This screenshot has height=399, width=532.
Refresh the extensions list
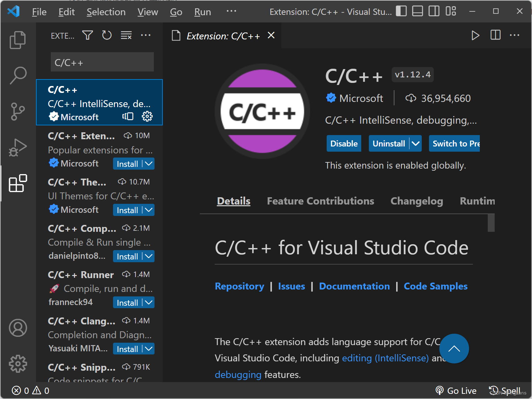click(107, 35)
